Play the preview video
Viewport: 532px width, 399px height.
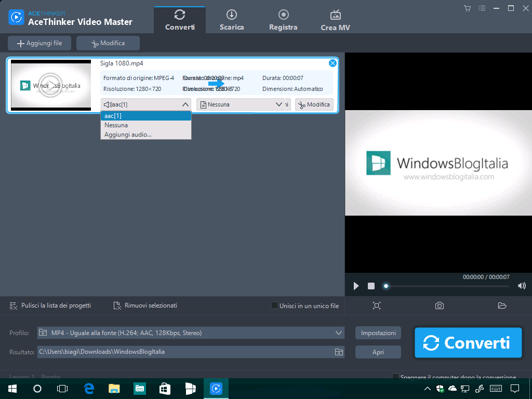pyautogui.click(x=356, y=286)
